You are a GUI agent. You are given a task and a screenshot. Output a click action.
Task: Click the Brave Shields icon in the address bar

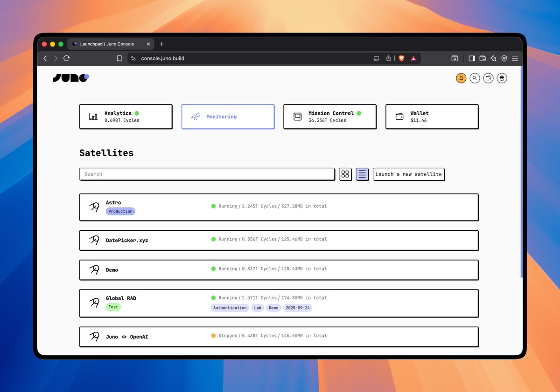401,58
